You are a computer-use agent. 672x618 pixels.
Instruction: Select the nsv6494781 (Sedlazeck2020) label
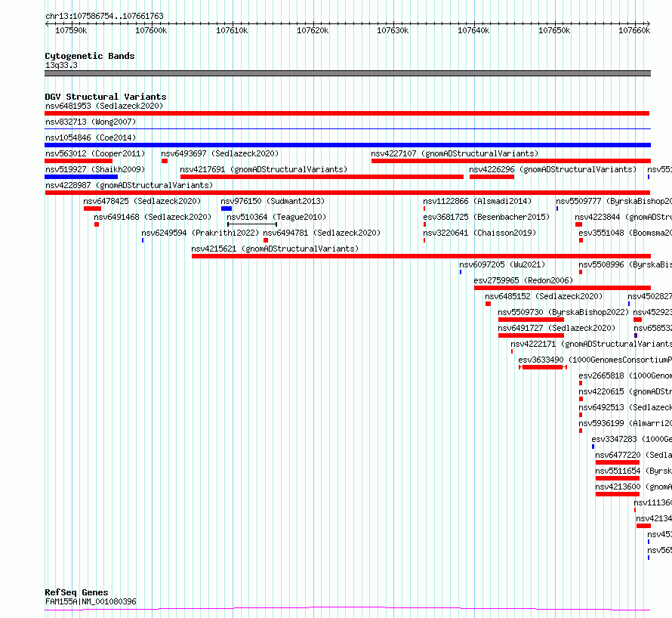322,233
